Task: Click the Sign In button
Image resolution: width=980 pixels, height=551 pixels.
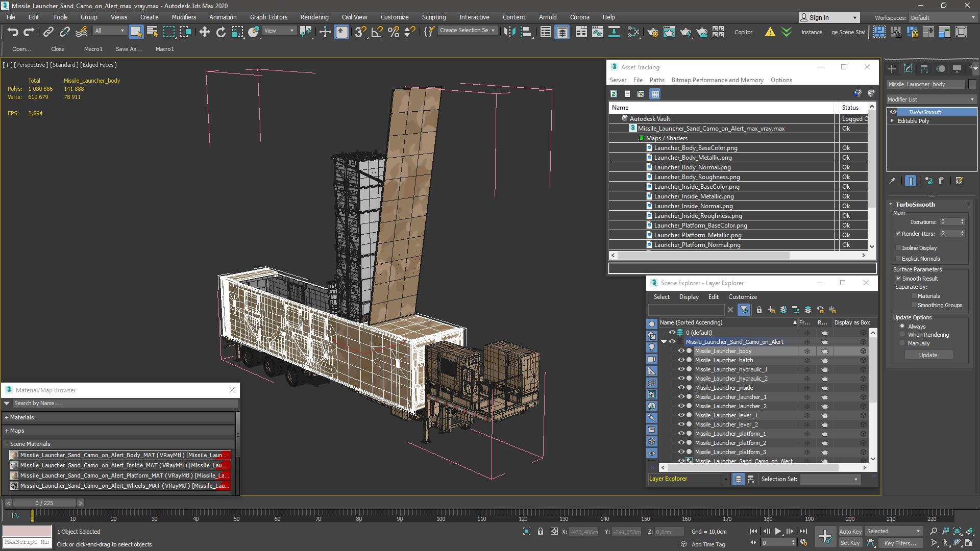Action: click(x=828, y=18)
